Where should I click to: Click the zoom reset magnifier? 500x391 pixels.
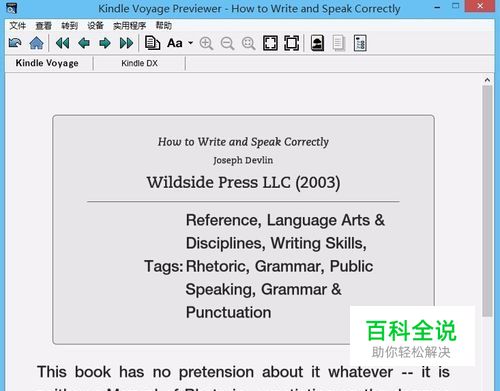[249, 44]
